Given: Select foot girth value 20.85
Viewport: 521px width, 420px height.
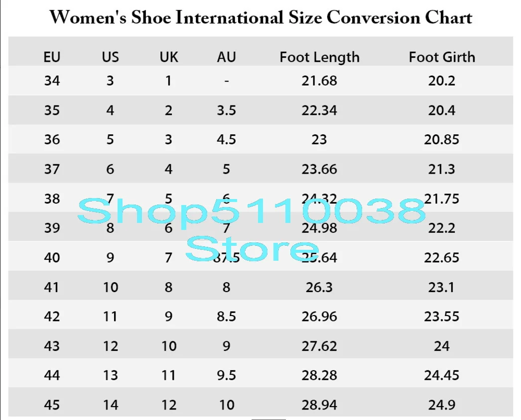Looking at the screenshot, I should (442, 139).
